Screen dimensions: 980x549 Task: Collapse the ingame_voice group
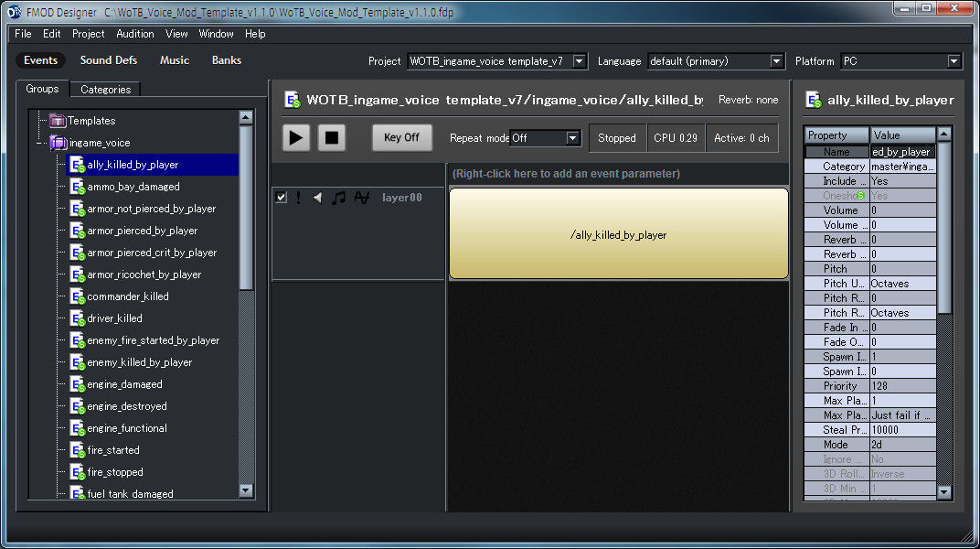[39, 143]
